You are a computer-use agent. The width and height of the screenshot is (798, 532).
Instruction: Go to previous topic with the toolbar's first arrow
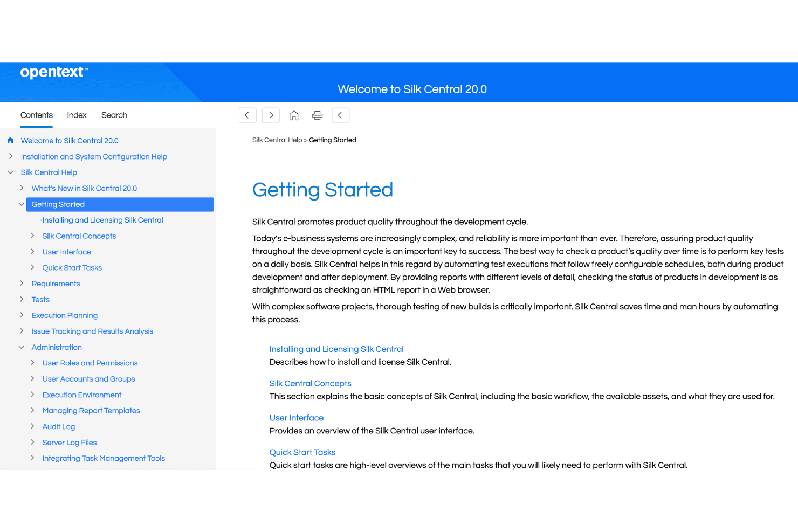pyautogui.click(x=247, y=115)
